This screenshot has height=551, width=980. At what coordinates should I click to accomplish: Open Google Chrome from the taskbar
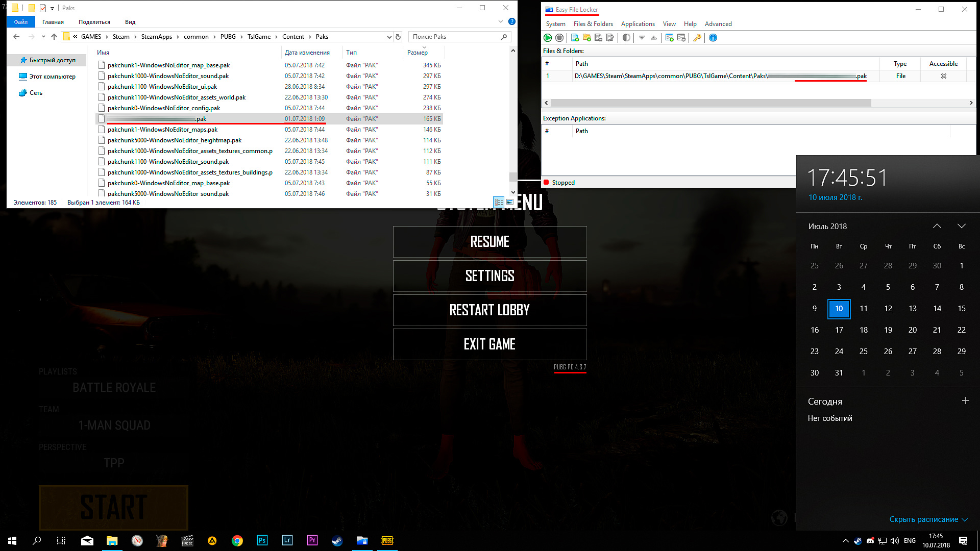coord(237,540)
